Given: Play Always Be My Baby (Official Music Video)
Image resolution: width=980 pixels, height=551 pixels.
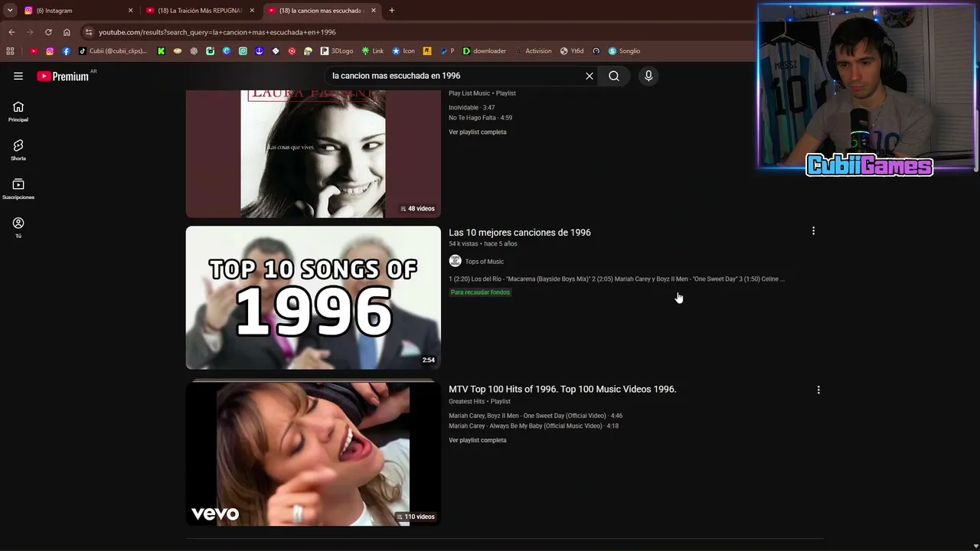Looking at the screenshot, I should [534, 426].
